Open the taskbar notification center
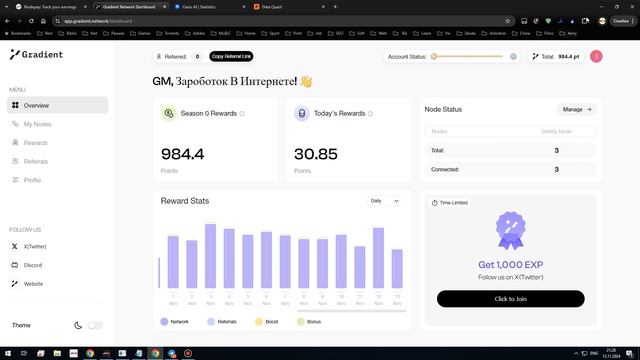Screen dimensions: 640x360 (x=630, y=353)
